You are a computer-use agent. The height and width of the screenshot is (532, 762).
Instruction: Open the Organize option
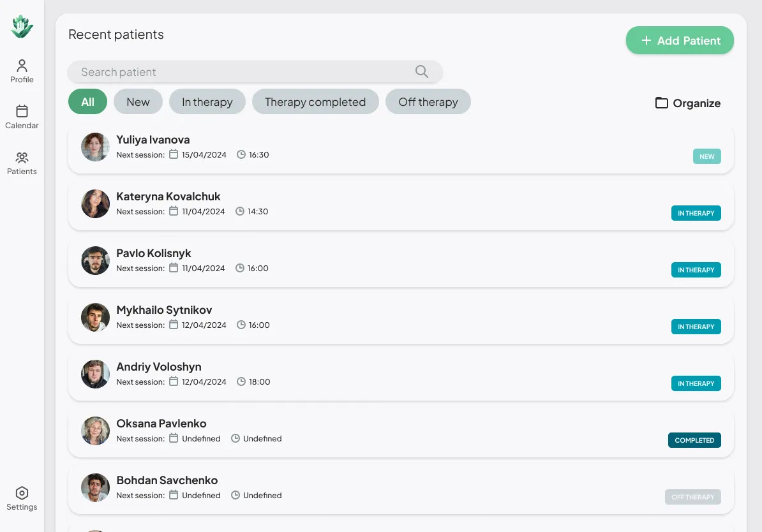tap(688, 103)
